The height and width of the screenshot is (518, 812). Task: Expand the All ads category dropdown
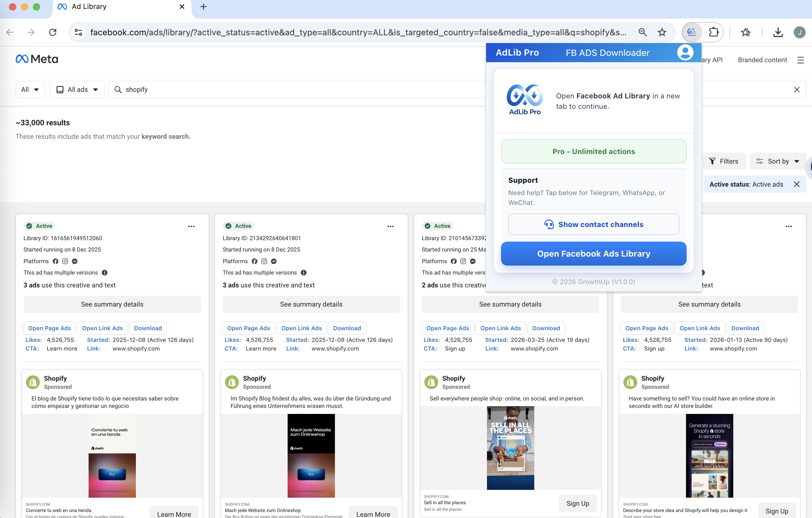77,90
